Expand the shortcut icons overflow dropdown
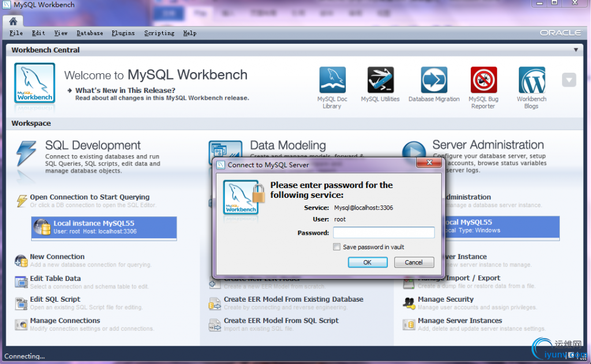The height and width of the screenshot is (364, 591). point(569,80)
